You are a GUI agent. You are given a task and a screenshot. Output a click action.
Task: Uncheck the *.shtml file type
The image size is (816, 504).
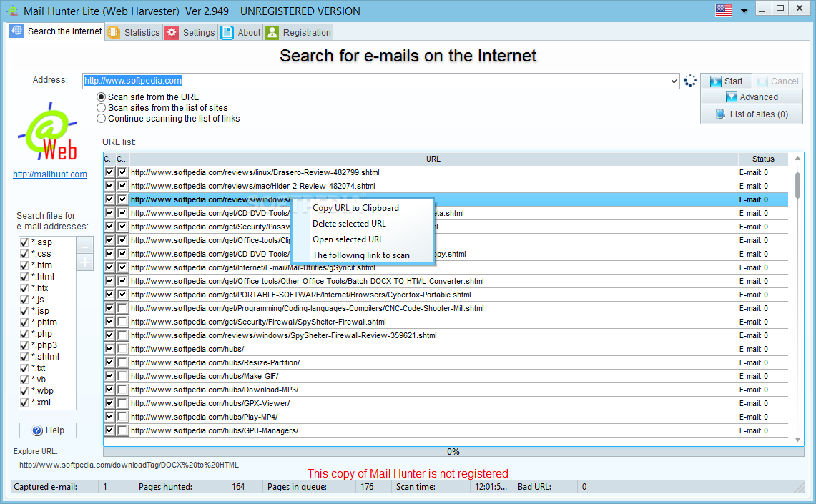(24, 357)
